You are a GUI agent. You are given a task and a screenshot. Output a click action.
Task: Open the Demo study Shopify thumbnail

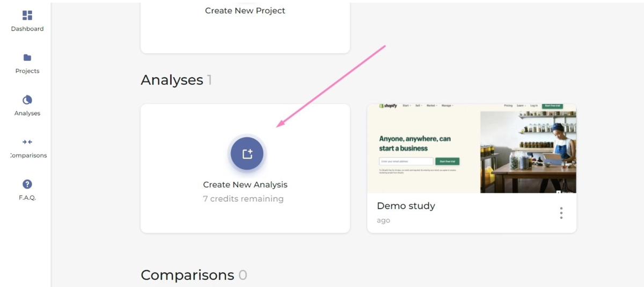(x=472, y=148)
